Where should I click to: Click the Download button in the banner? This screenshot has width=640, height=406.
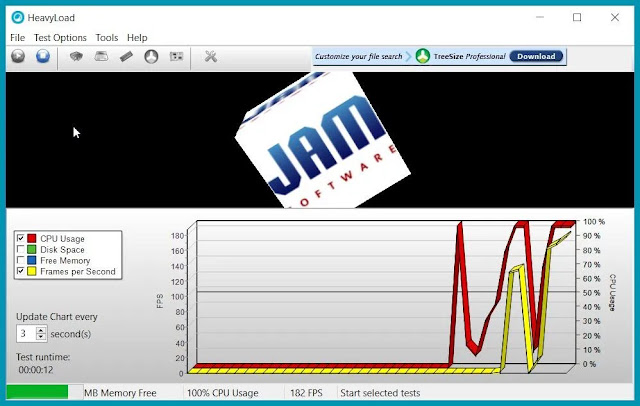(x=536, y=56)
